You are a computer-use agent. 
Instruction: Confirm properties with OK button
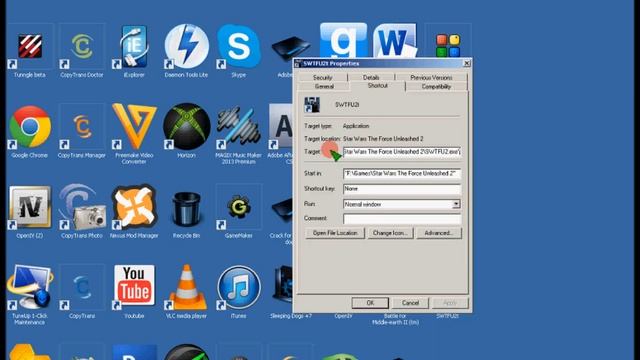tap(370, 303)
